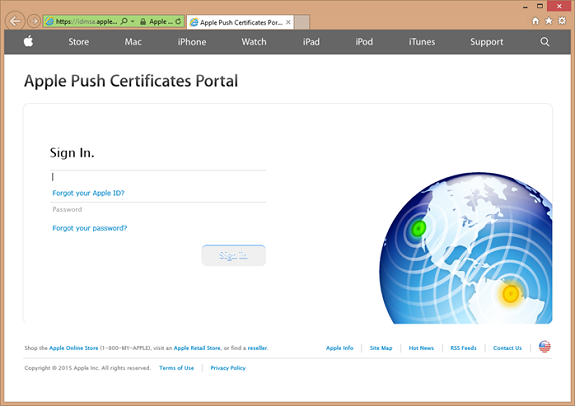
Task: Open Hot News footer link
Action: pyautogui.click(x=421, y=348)
